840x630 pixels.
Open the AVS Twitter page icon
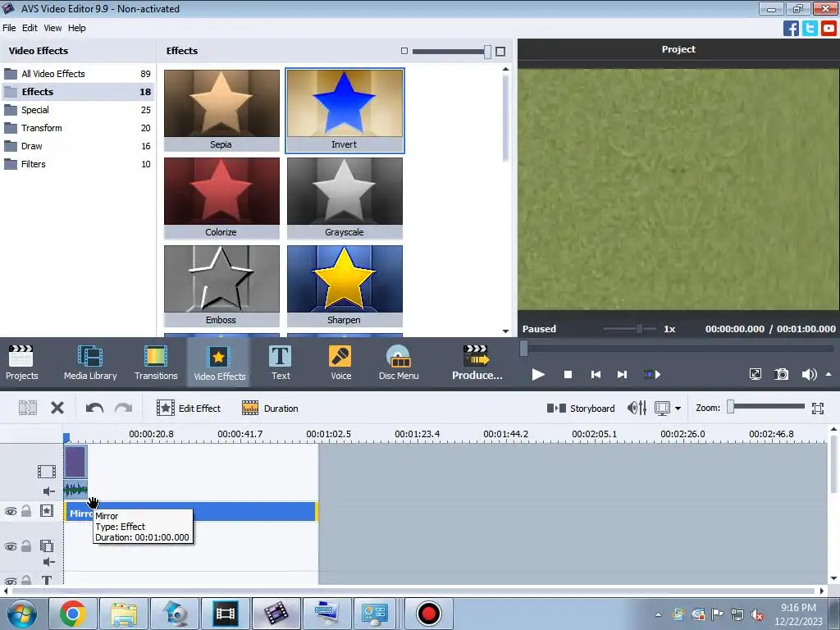tap(810, 28)
